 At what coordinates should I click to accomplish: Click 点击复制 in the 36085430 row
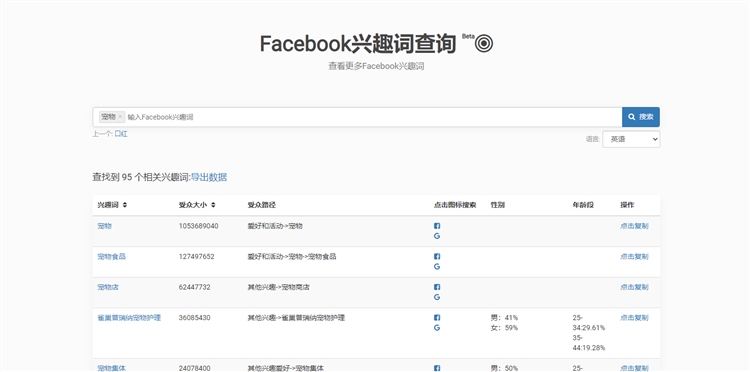pos(634,318)
